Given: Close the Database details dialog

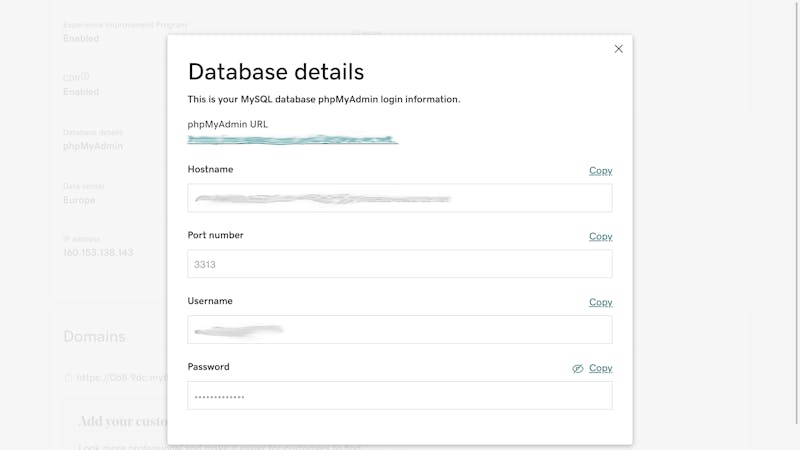Looking at the screenshot, I should pos(618,49).
